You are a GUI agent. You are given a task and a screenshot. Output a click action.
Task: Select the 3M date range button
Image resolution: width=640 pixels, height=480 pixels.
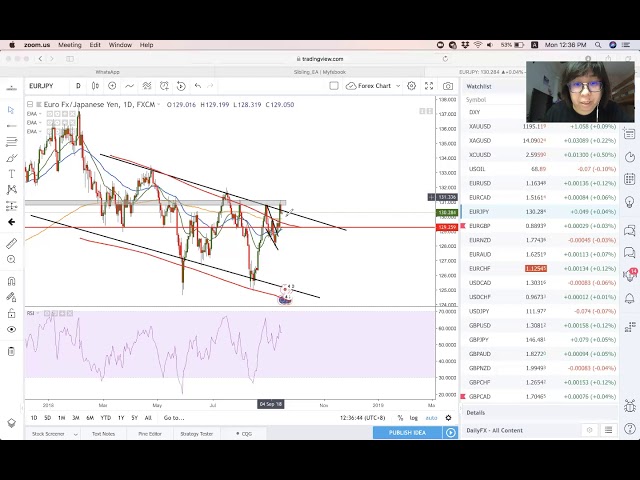point(75,418)
